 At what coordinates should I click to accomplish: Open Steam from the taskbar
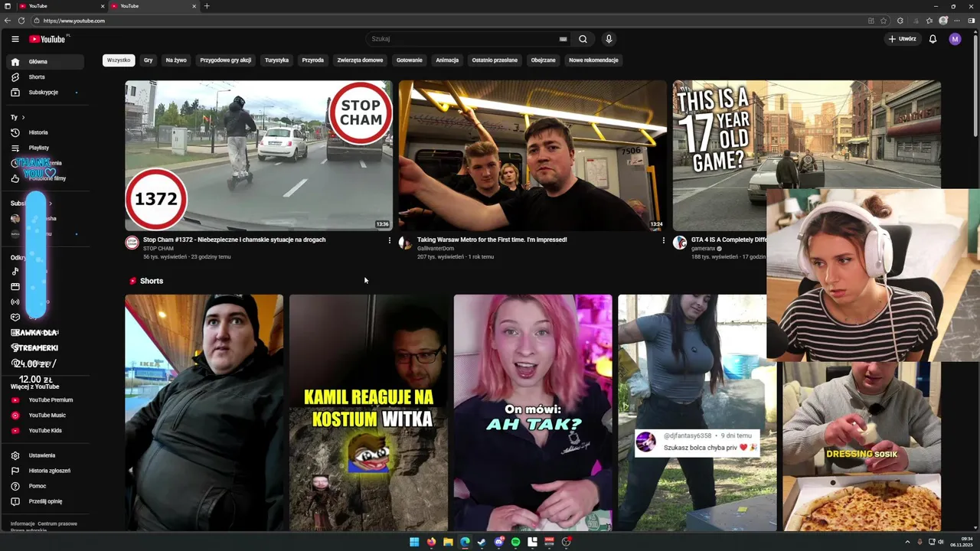482,542
